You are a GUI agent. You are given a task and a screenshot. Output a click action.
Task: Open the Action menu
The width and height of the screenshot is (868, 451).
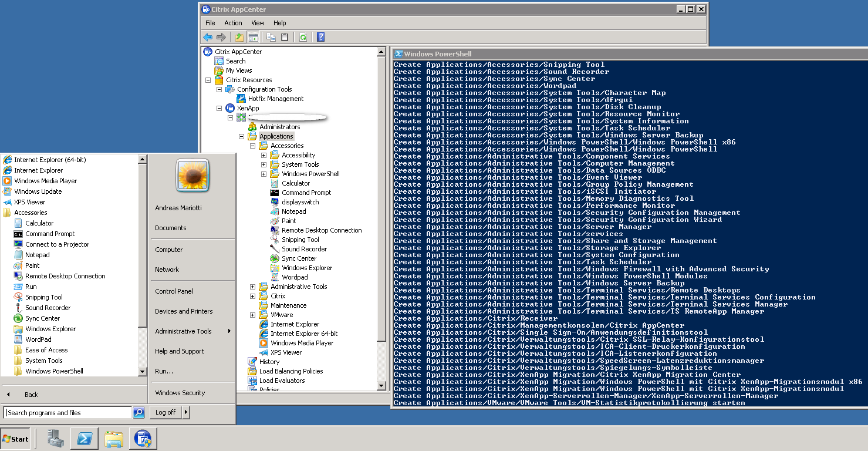[x=233, y=23]
